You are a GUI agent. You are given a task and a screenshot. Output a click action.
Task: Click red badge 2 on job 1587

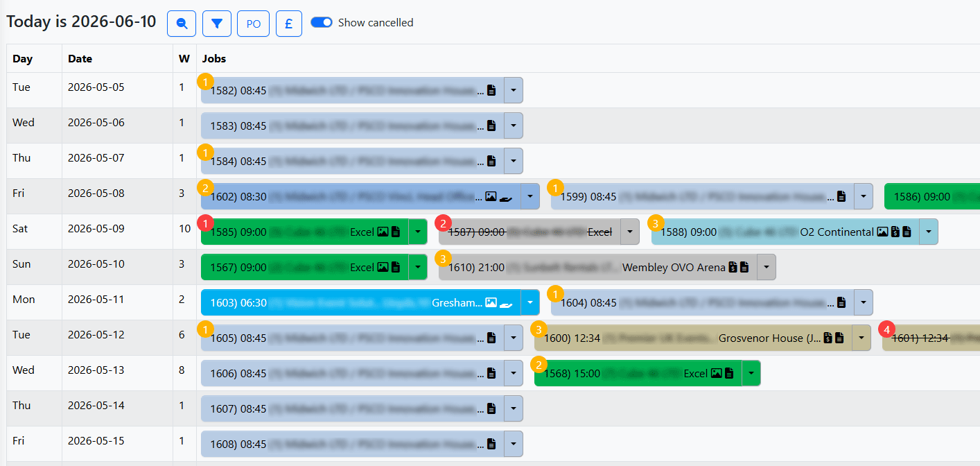click(x=443, y=223)
